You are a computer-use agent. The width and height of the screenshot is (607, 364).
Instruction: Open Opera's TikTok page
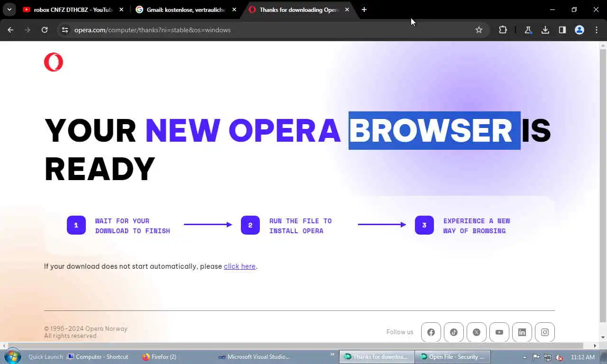(454, 332)
